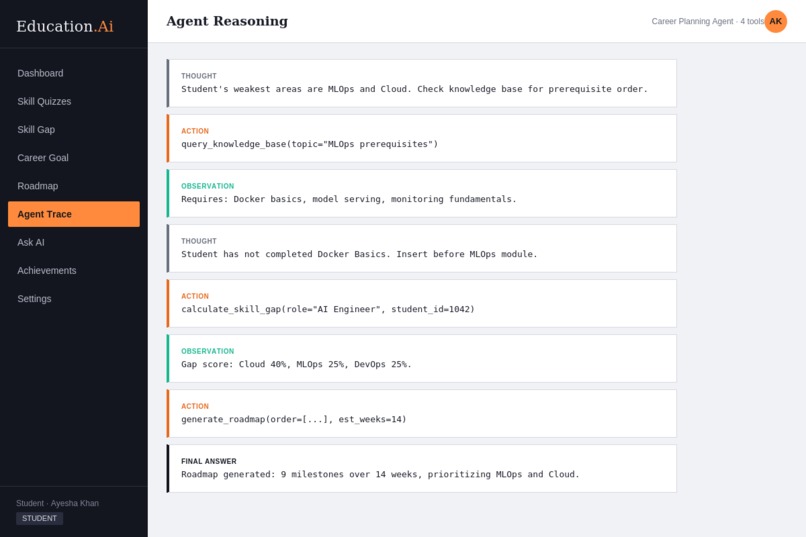Screen dimensions: 806x537
Task: Open Settings from sidebar
Action: click(74, 299)
